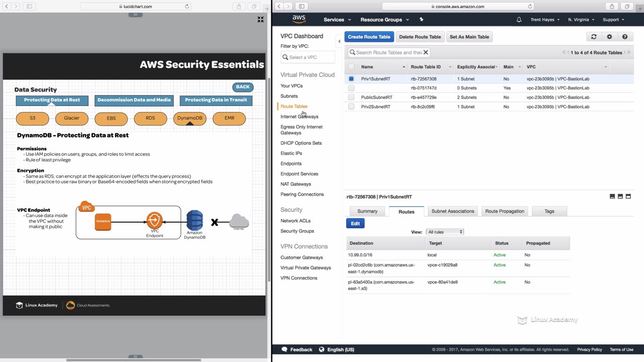Click the Feedback speech bubble icon
644x362 pixels.
pyautogui.click(x=284, y=349)
